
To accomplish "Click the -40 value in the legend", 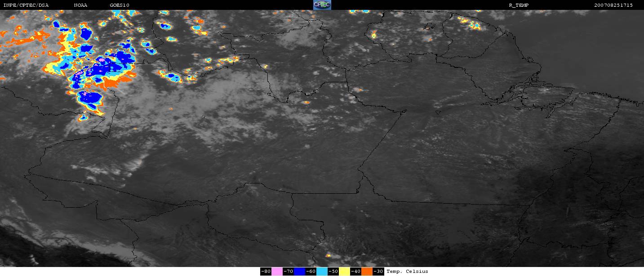I will point(355,272).
